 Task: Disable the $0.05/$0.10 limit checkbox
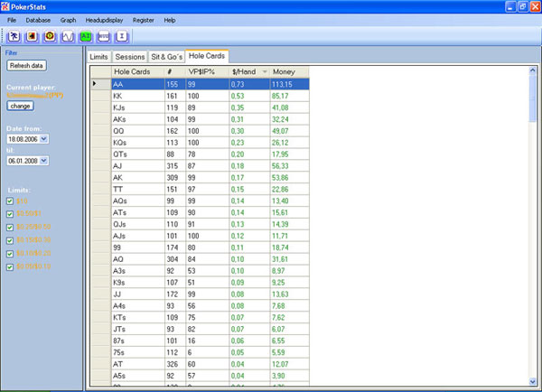point(10,266)
